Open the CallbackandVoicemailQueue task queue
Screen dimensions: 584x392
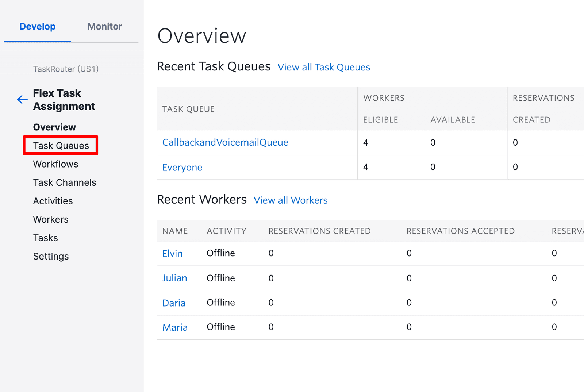(225, 142)
